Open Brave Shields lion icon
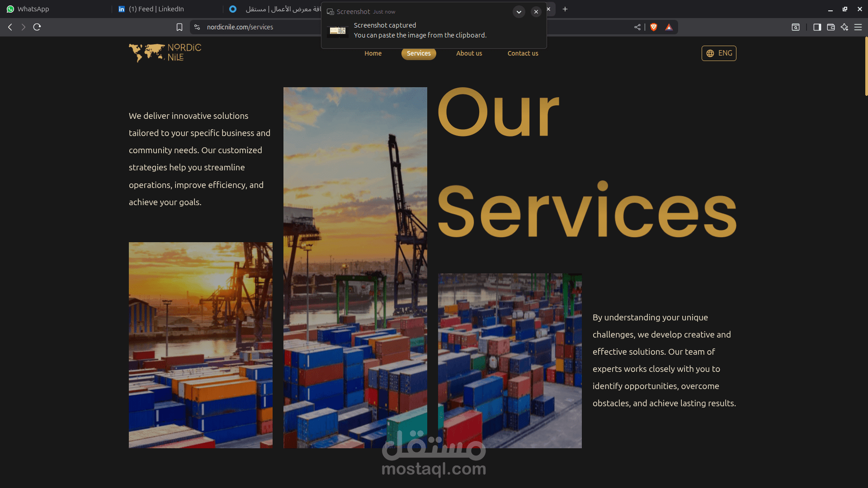868x488 pixels. [x=654, y=27]
